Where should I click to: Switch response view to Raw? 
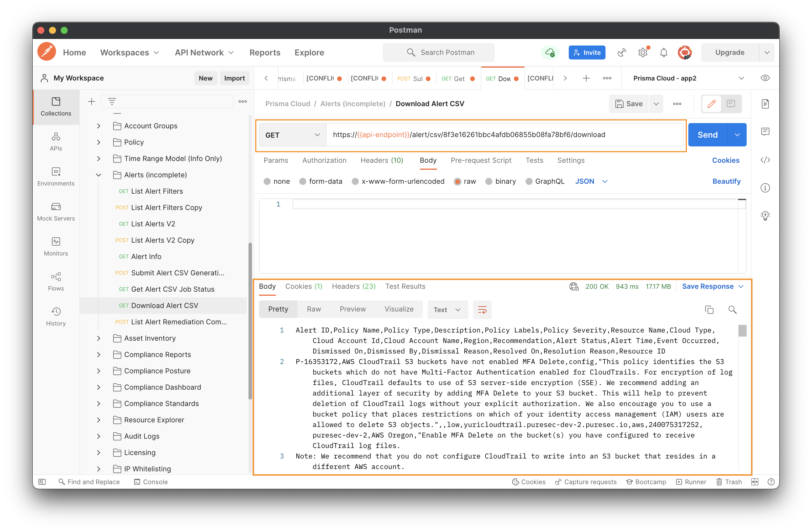tap(314, 309)
